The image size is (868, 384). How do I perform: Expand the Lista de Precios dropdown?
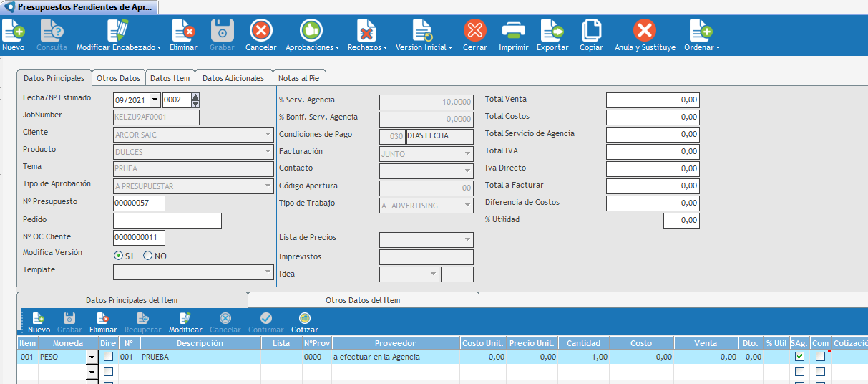point(468,240)
